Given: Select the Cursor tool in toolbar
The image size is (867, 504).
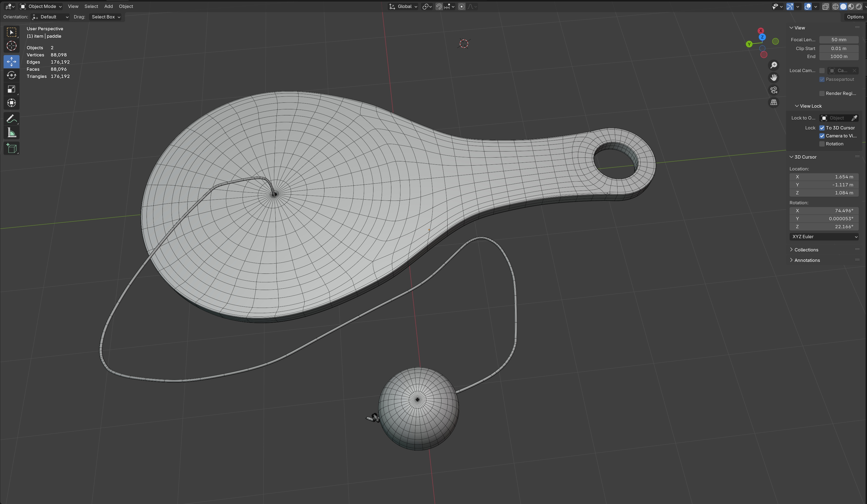Looking at the screenshot, I should pos(11,46).
